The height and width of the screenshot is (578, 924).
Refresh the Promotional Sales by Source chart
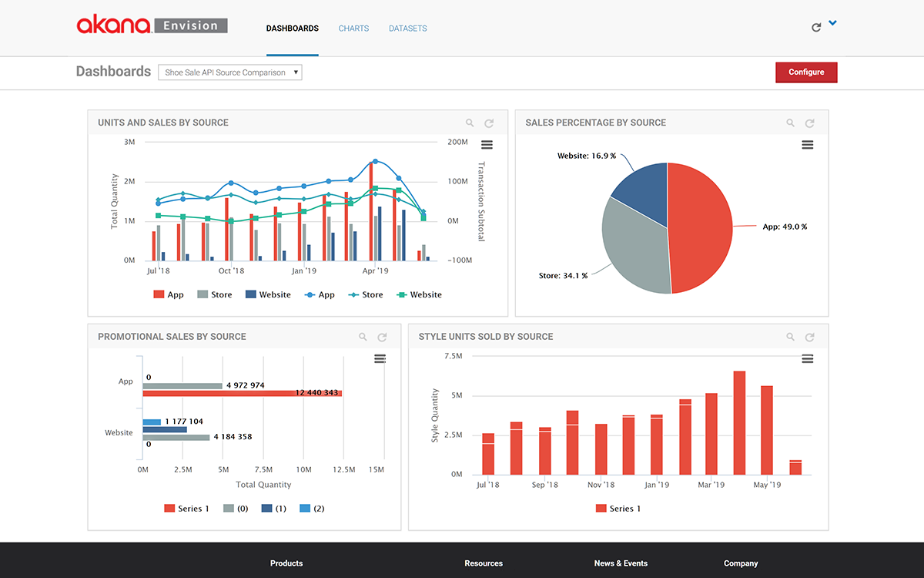tap(381, 337)
